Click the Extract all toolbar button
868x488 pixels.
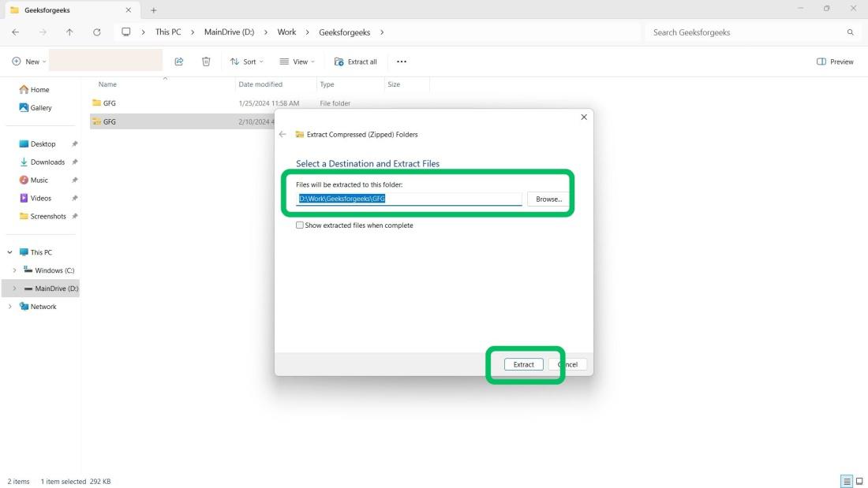(x=355, y=61)
